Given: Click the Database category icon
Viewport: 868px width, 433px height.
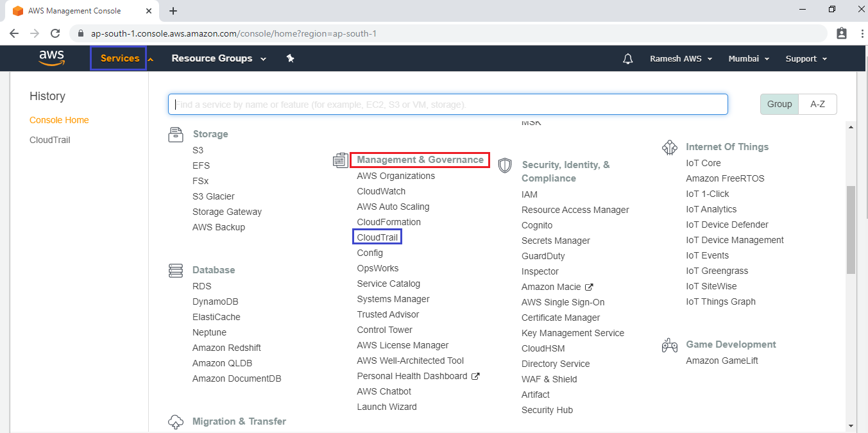Looking at the screenshot, I should tap(175, 270).
